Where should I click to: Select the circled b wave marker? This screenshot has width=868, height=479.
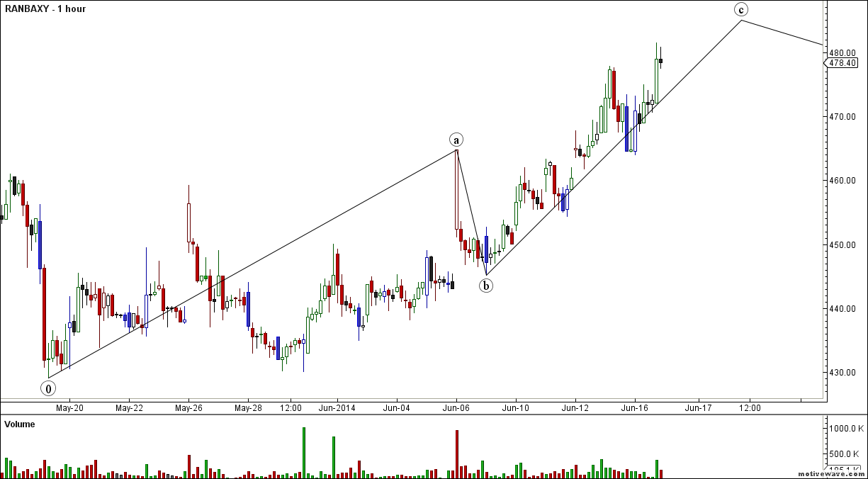click(x=486, y=286)
